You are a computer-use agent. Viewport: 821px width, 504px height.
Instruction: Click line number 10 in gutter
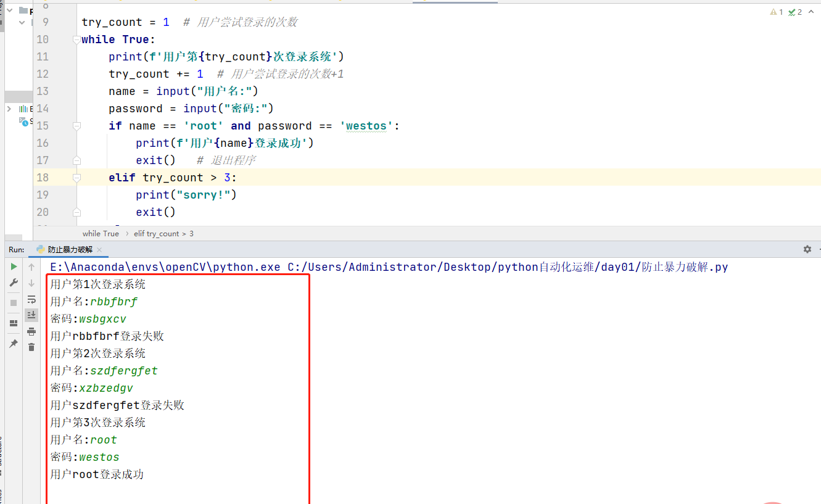(42, 39)
